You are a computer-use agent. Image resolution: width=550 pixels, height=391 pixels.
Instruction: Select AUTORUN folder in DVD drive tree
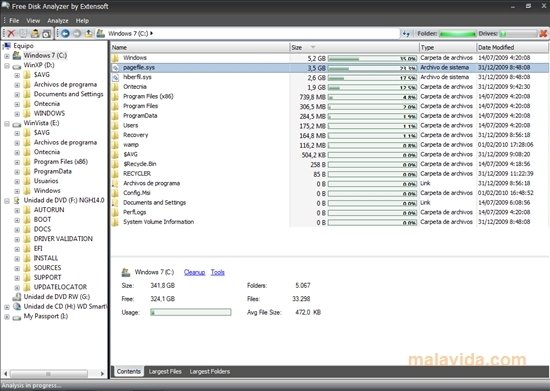click(x=49, y=210)
